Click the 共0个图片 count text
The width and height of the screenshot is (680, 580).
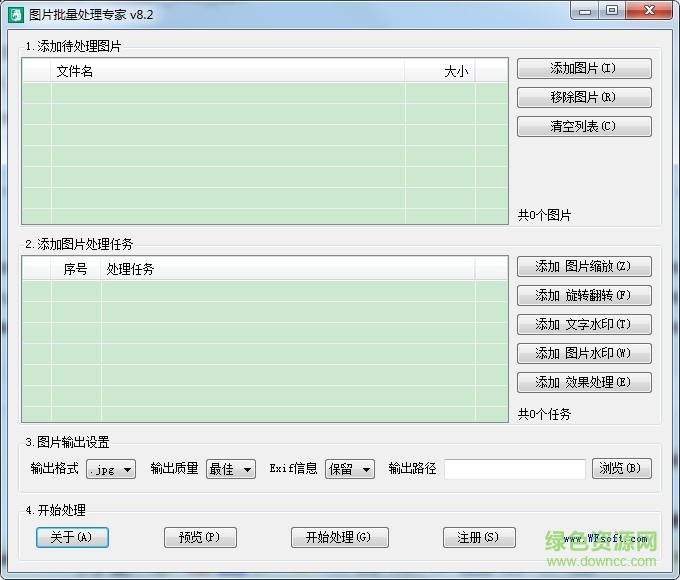(x=544, y=215)
